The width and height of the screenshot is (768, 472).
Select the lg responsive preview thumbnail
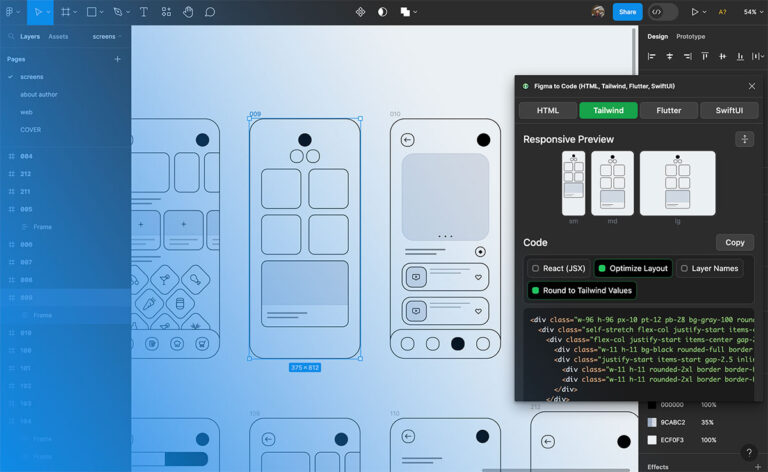pyautogui.click(x=677, y=183)
